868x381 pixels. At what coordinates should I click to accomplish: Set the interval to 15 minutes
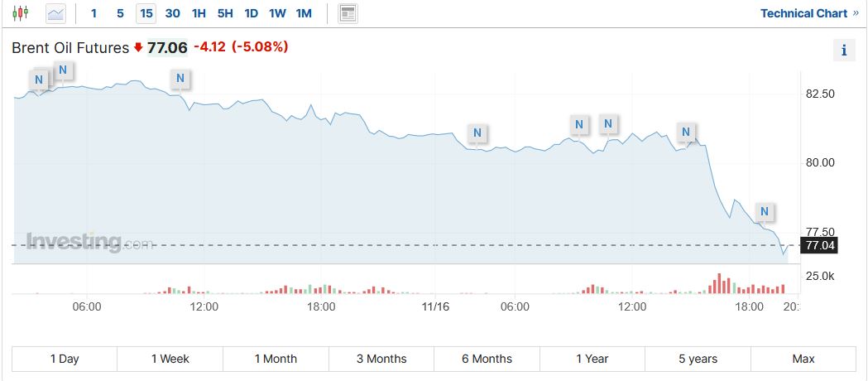pyautogui.click(x=146, y=13)
